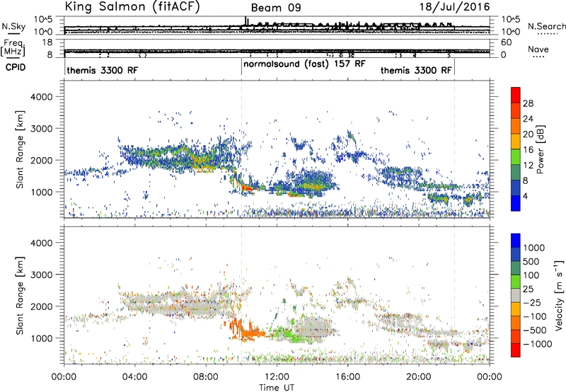Click the 'Time UT' axis label

[x=277, y=388]
